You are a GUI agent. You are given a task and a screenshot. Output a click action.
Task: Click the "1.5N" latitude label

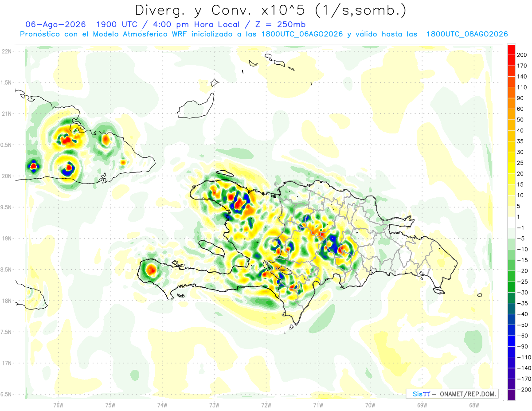click(x=7, y=82)
